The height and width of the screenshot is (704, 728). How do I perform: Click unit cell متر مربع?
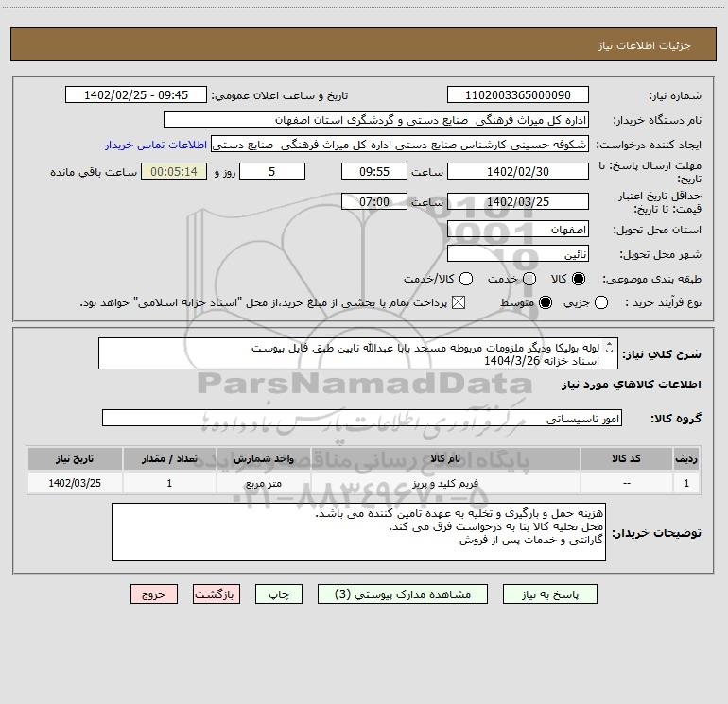[263, 483]
